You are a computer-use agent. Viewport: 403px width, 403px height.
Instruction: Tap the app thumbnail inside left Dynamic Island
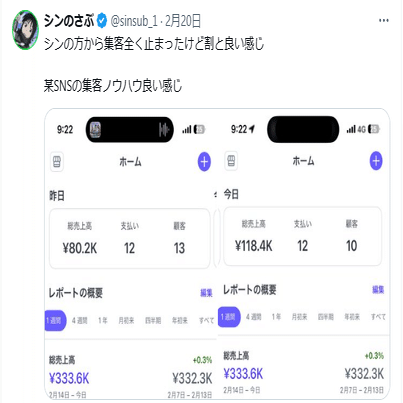point(95,129)
